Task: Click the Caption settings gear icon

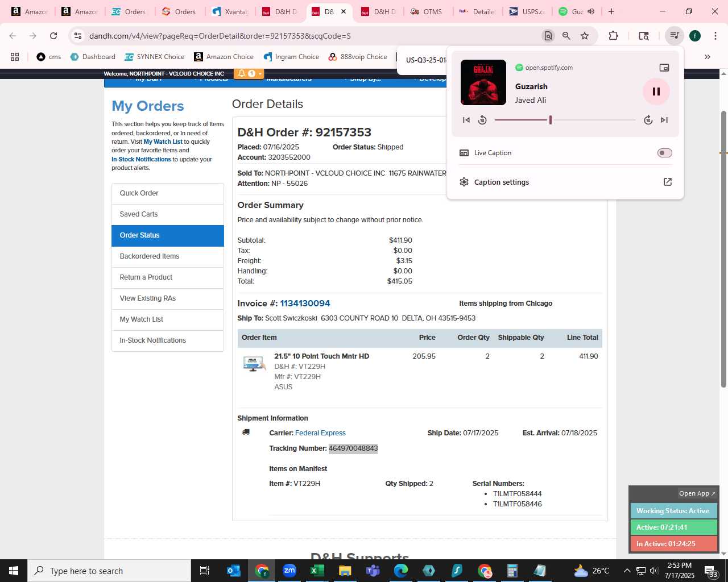Action: click(464, 182)
